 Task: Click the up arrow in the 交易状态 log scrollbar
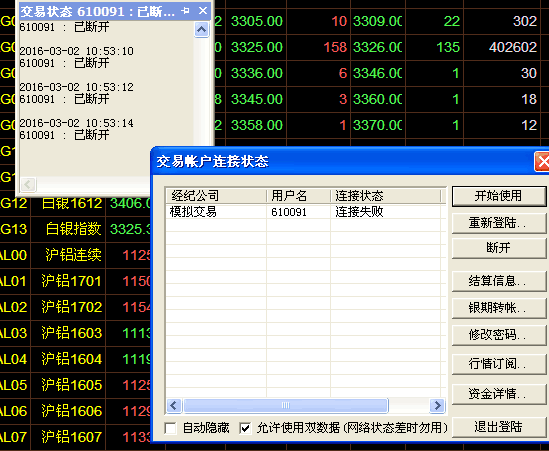[201, 30]
